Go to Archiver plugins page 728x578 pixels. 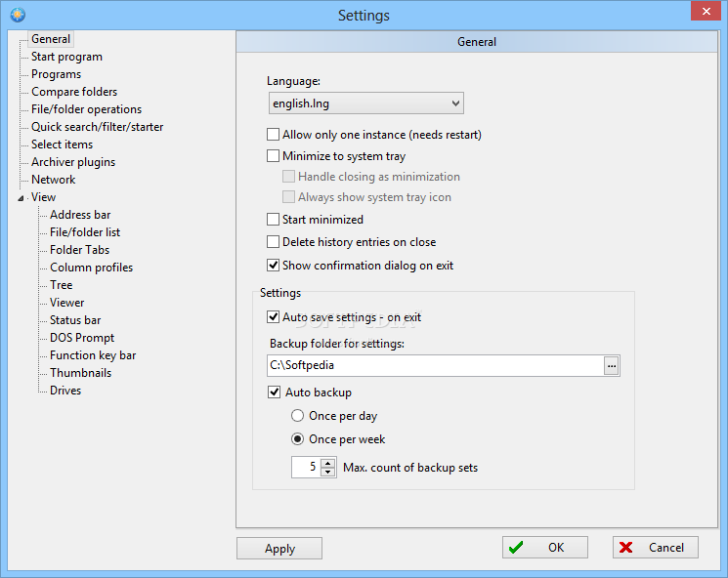point(73,162)
